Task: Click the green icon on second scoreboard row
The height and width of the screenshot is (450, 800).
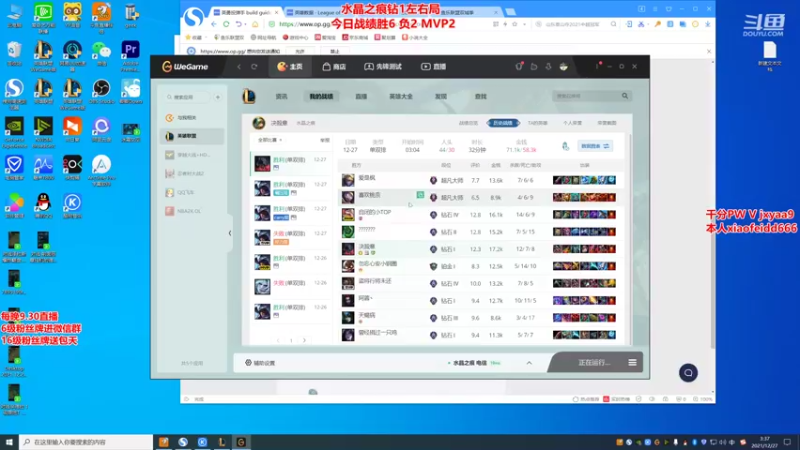Action: coord(420,195)
